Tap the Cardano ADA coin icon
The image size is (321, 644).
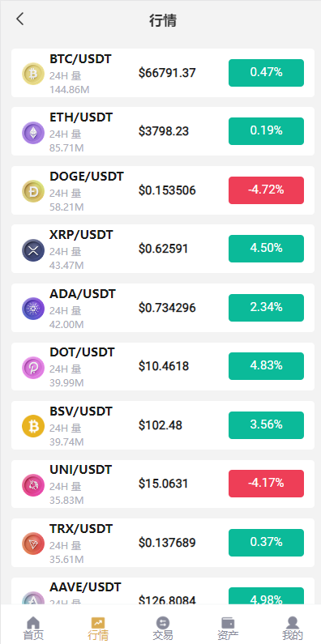[x=33, y=309]
